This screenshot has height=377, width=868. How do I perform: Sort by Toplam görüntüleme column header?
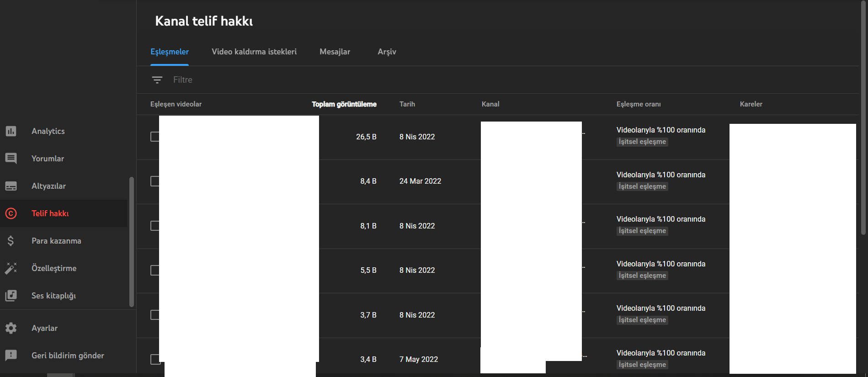pos(344,104)
